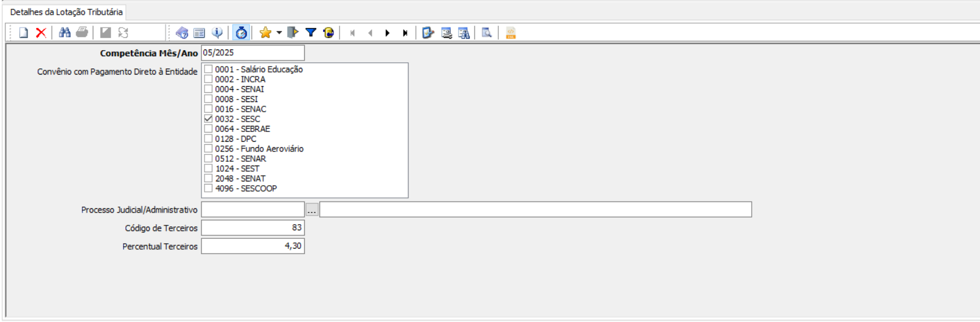Viewport: 980px width, 322px height.
Task: Click the grayed save disk icon
Action: [106, 33]
